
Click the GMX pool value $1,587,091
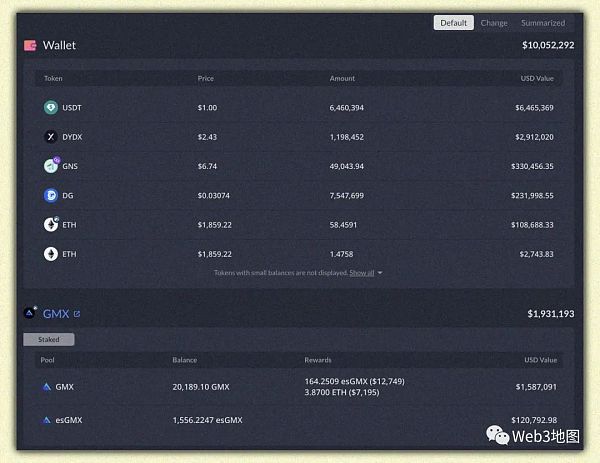536,387
